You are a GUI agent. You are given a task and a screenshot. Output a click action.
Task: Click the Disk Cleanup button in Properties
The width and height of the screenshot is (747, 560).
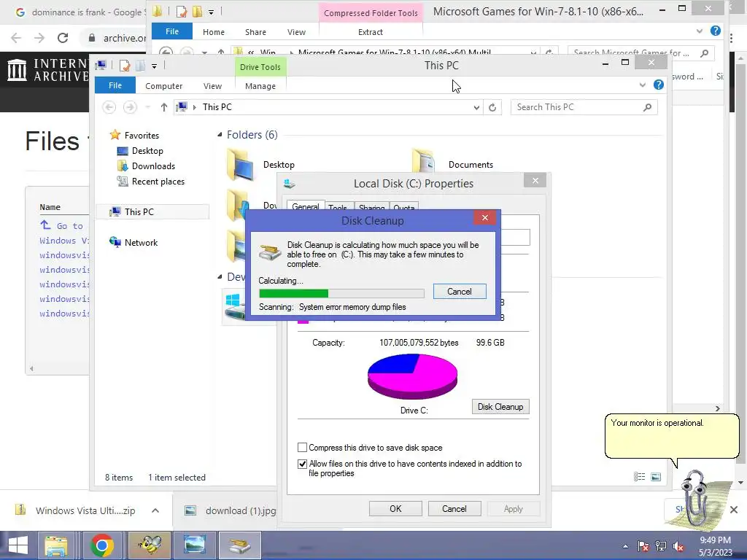click(500, 407)
